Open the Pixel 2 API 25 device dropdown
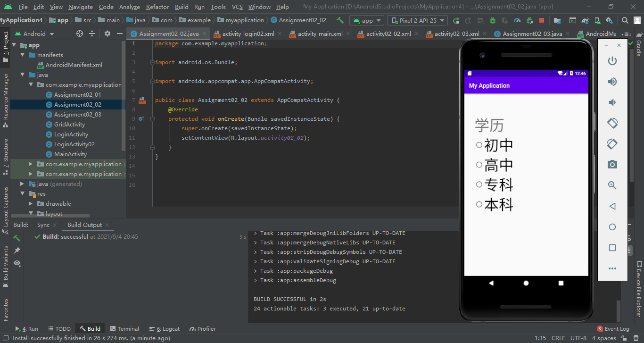644x343 pixels. click(x=418, y=20)
